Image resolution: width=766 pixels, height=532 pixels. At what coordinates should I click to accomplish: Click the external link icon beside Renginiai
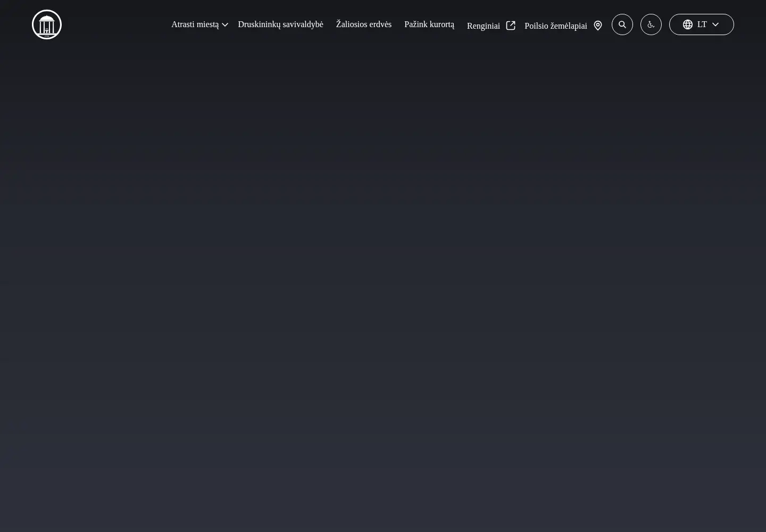click(511, 26)
